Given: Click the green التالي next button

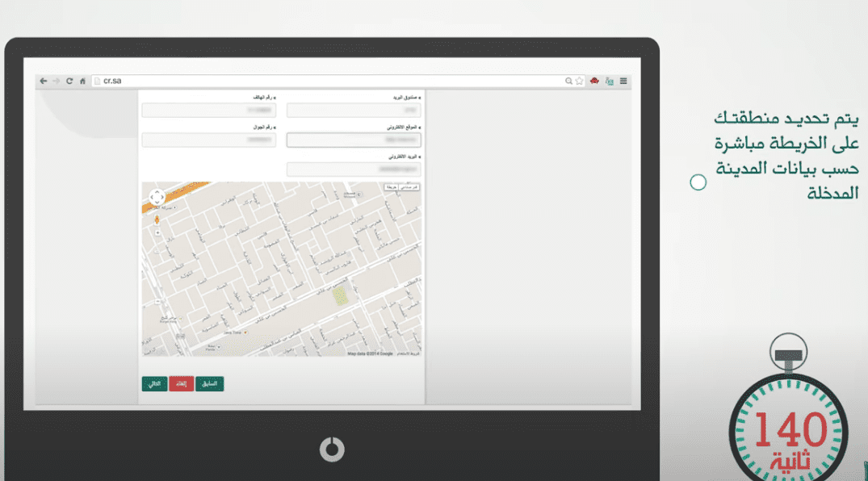Looking at the screenshot, I should tap(154, 383).
